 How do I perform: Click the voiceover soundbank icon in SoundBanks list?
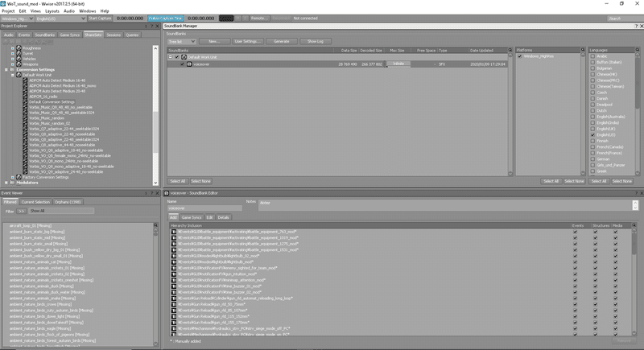pos(189,64)
